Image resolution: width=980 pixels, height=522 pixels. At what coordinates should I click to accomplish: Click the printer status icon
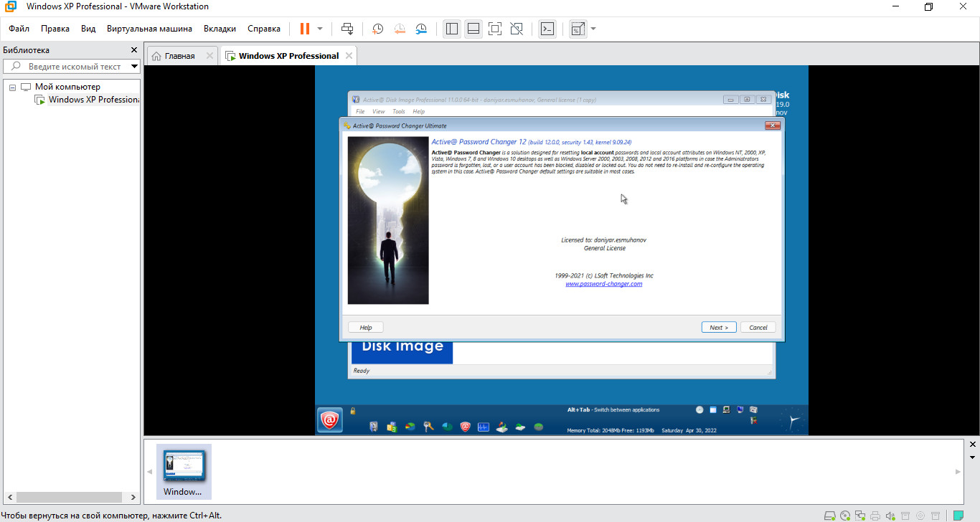point(875,515)
